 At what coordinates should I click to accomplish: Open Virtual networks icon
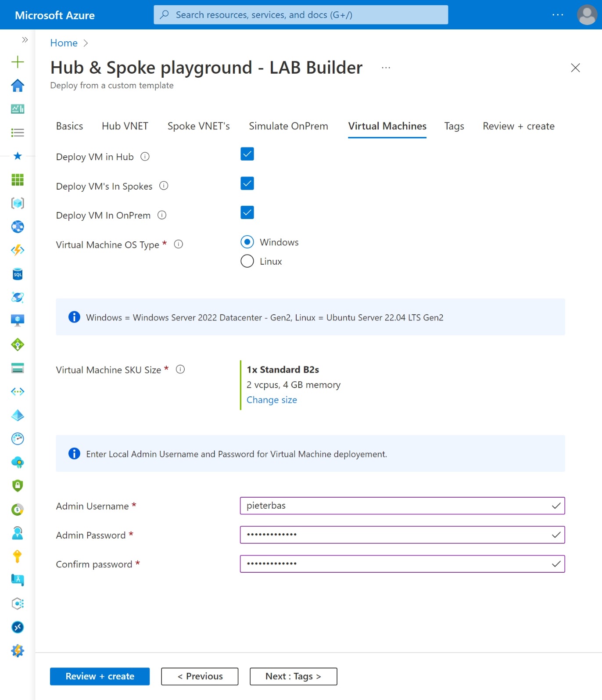18,391
